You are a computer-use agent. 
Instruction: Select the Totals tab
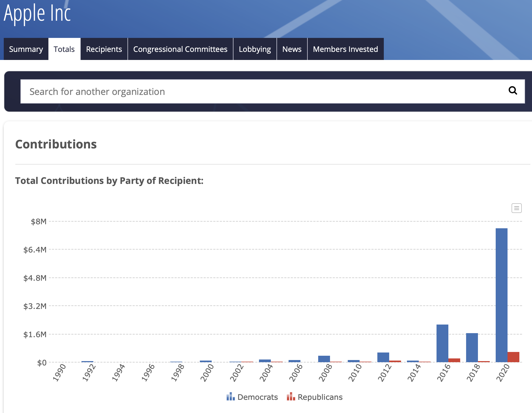64,49
